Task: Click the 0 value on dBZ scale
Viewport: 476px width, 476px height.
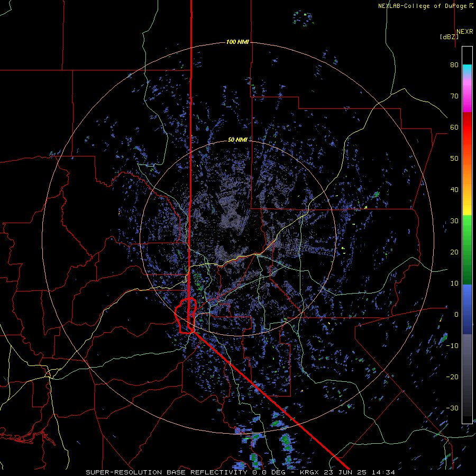Action: 456,315
